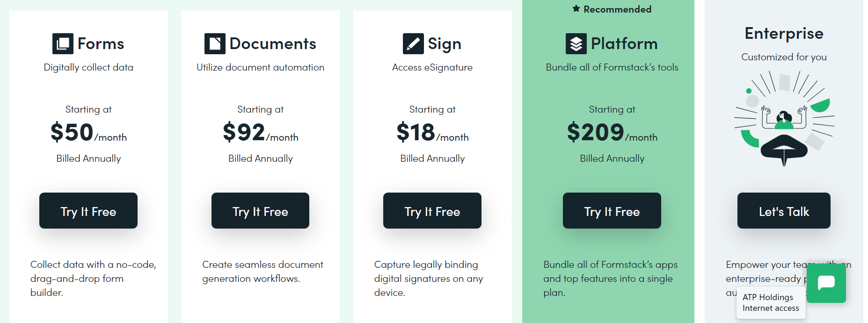This screenshot has width=868, height=323.
Task: Click Let's Talk for Enterprise
Action: pyautogui.click(x=783, y=211)
